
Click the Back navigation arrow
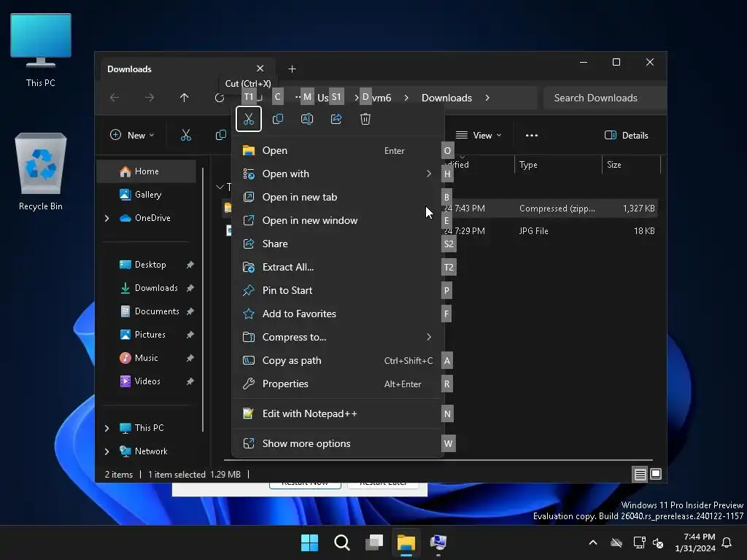pyautogui.click(x=115, y=98)
